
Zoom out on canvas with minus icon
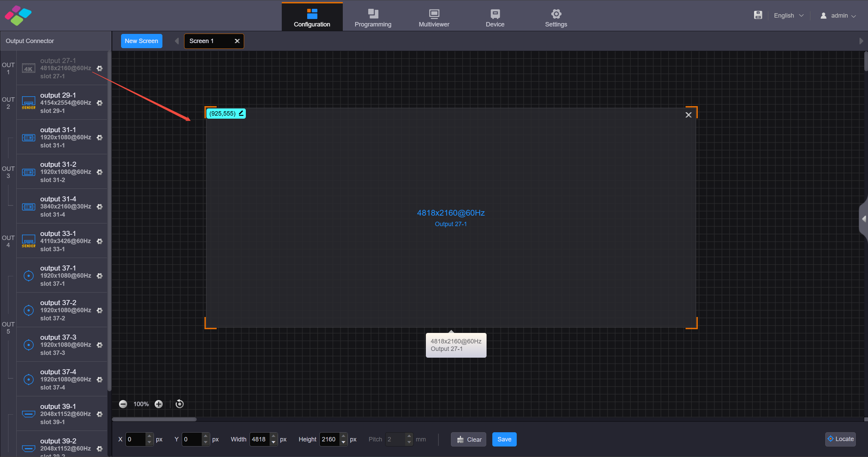123,404
